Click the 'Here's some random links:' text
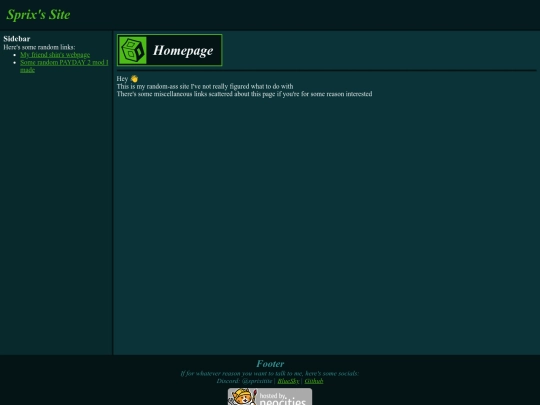Viewport: 540px width, 405px height. click(x=39, y=47)
